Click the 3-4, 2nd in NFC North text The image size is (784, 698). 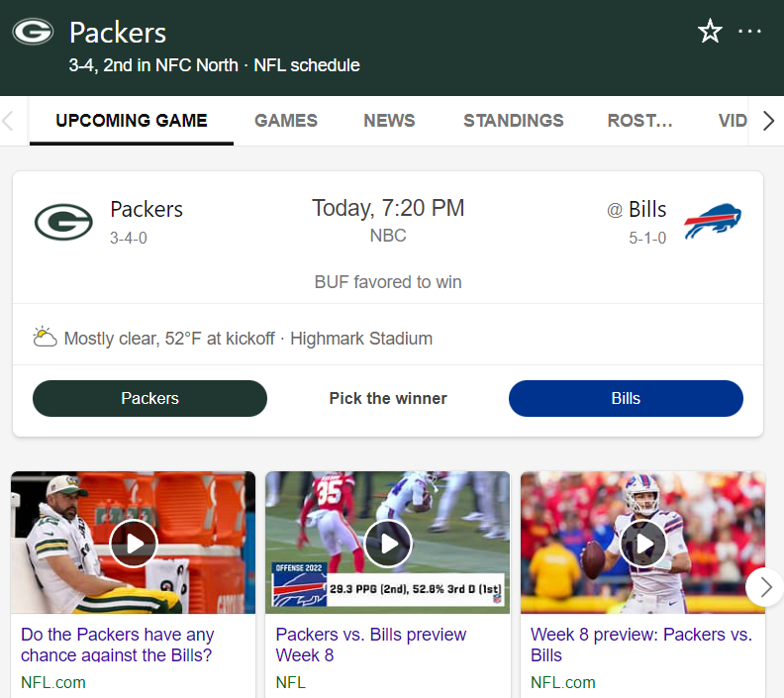[x=153, y=65]
